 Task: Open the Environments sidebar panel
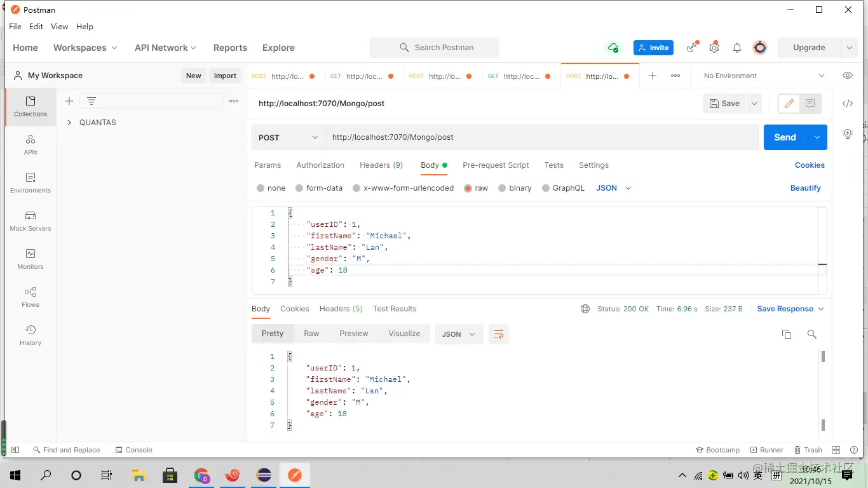click(x=31, y=183)
